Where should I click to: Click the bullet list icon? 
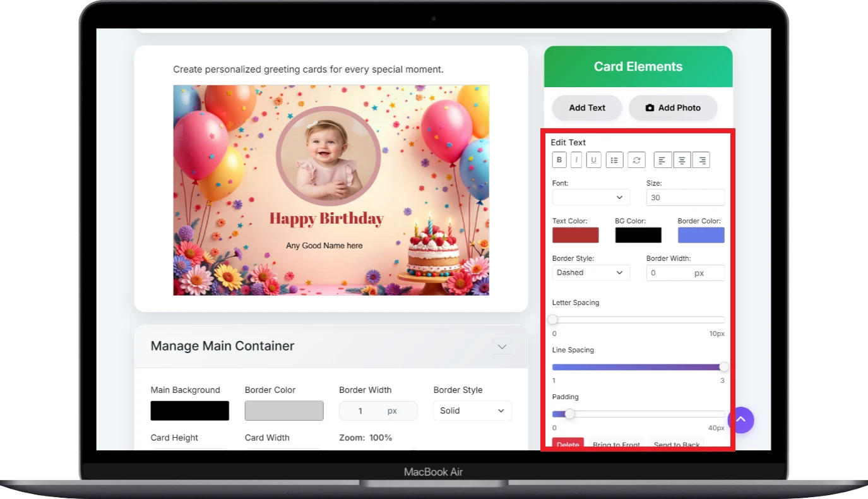click(614, 160)
